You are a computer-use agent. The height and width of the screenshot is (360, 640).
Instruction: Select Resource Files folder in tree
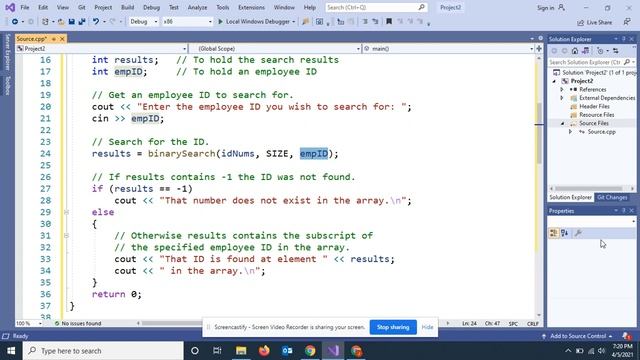(x=596, y=115)
